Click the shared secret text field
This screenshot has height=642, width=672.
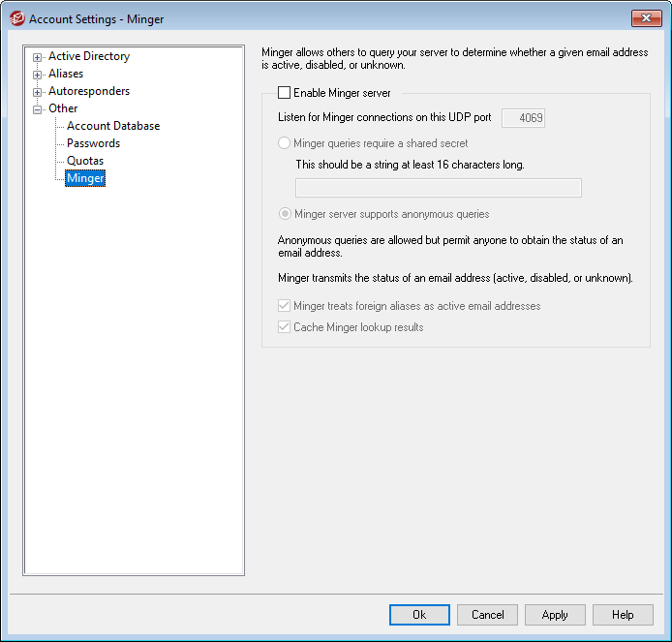coord(438,188)
